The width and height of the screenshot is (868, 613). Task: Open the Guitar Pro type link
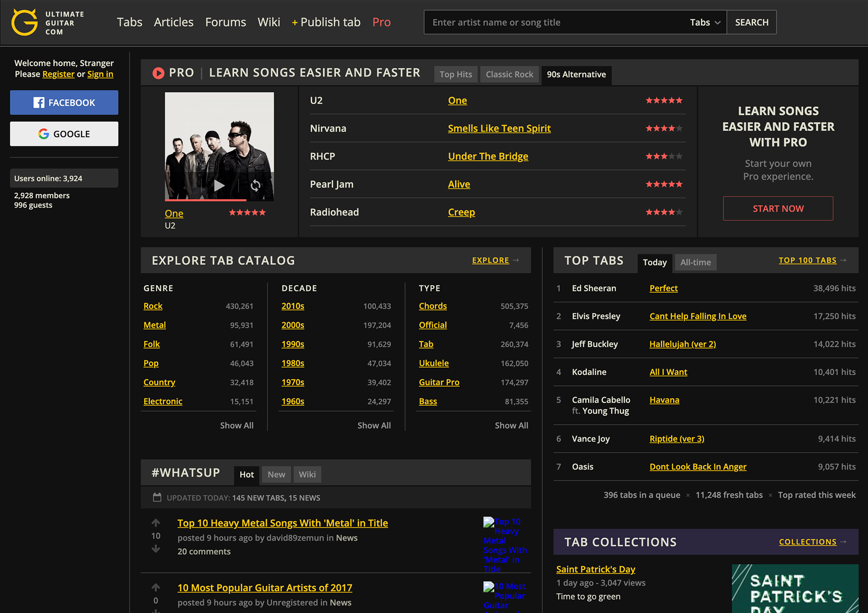(x=439, y=382)
